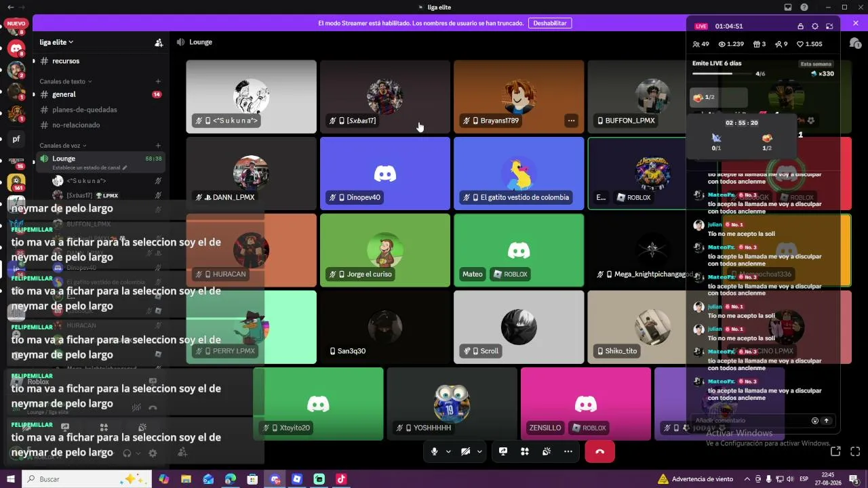This screenshot has height=488, width=868.
Task: Open TikTok from the Windows taskbar
Action: tap(342, 479)
